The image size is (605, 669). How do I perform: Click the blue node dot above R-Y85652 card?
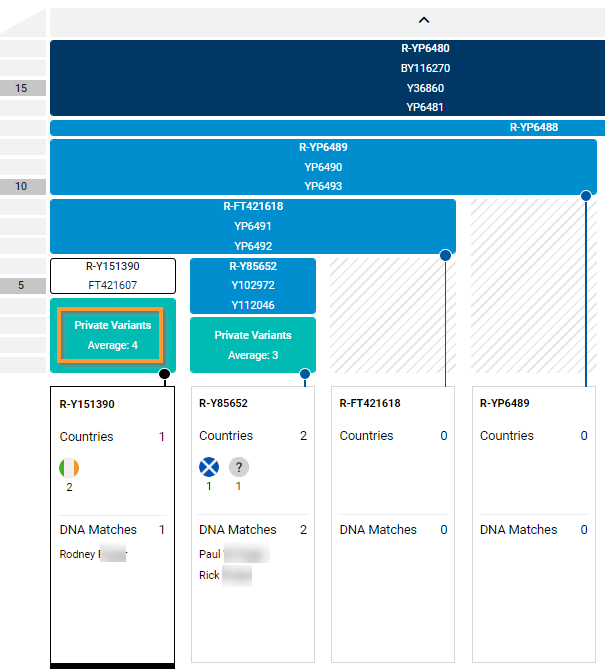pyautogui.click(x=305, y=374)
